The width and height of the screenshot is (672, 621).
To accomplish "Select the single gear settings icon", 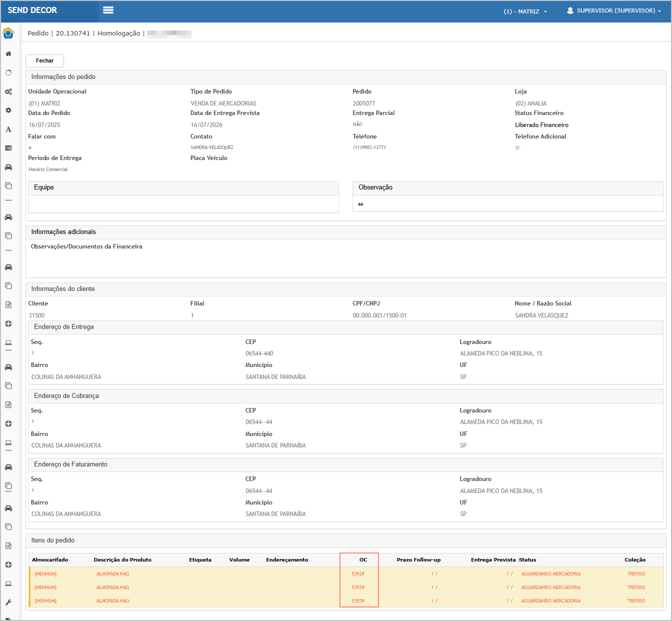I will click(8, 110).
